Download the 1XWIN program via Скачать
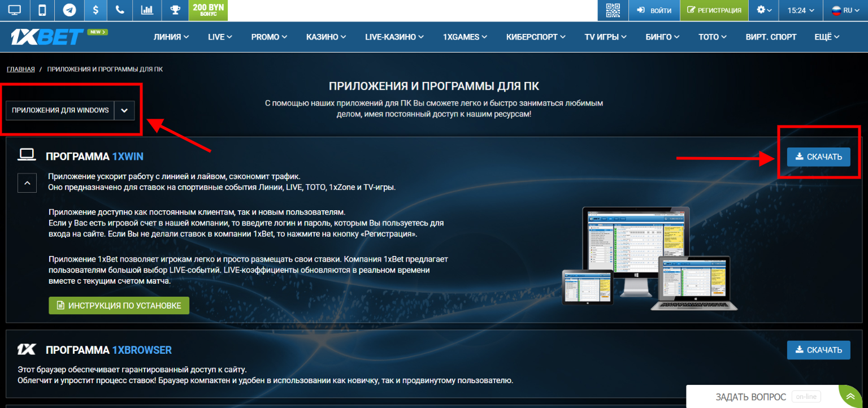868x408 pixels. pos(818,157)
